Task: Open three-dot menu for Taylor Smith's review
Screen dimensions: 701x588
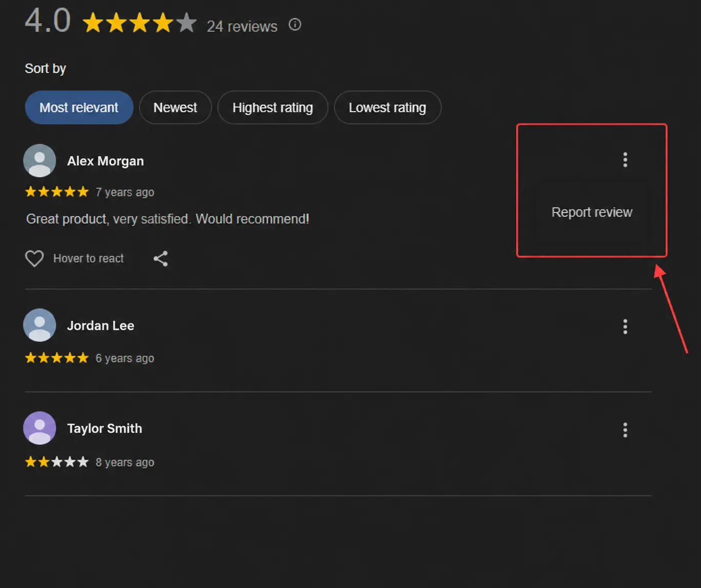Action: pyautogui.click(x=625, y=430)
